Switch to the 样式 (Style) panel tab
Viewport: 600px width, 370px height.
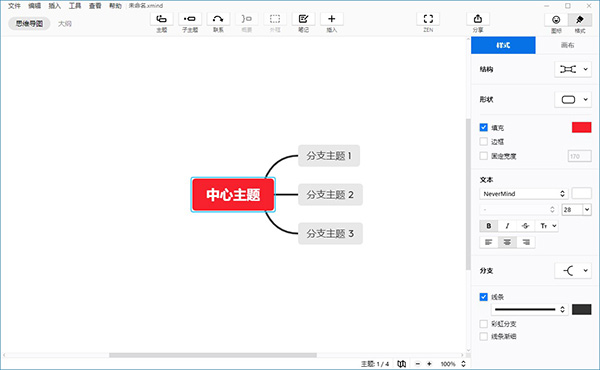pos(503,45)
